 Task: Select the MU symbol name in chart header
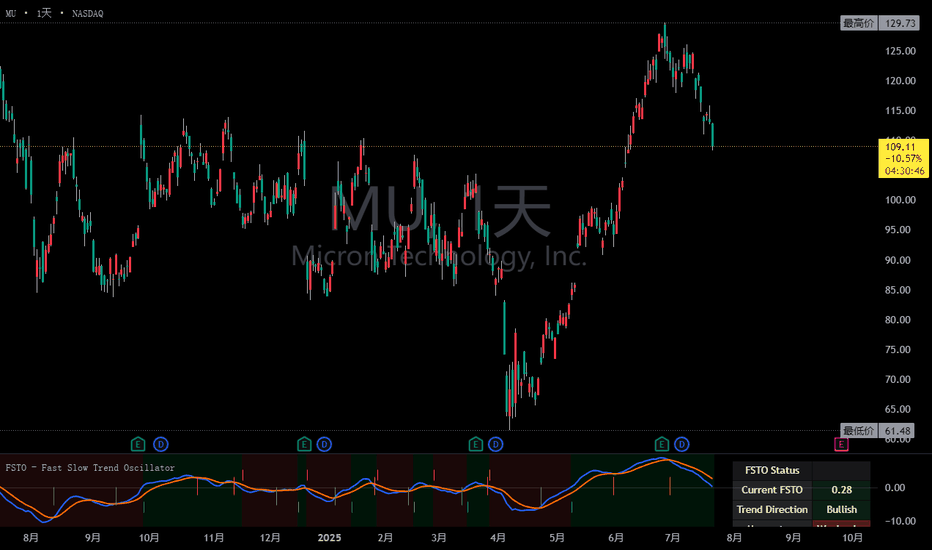click(x=11, y=13)
